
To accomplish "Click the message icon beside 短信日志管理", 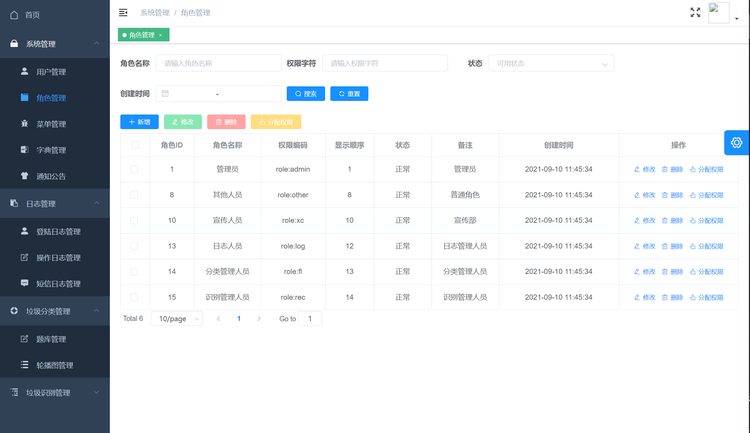I will 24,283.
